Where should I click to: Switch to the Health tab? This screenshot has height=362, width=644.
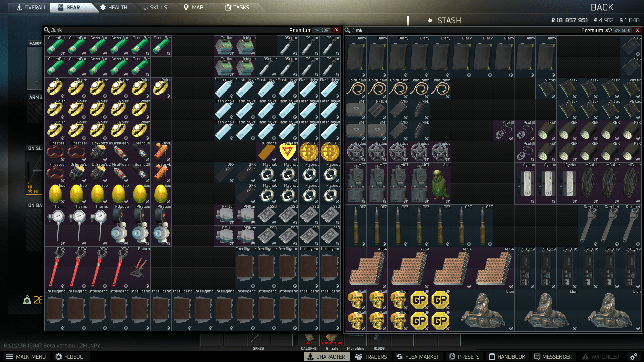click(114, 7)
